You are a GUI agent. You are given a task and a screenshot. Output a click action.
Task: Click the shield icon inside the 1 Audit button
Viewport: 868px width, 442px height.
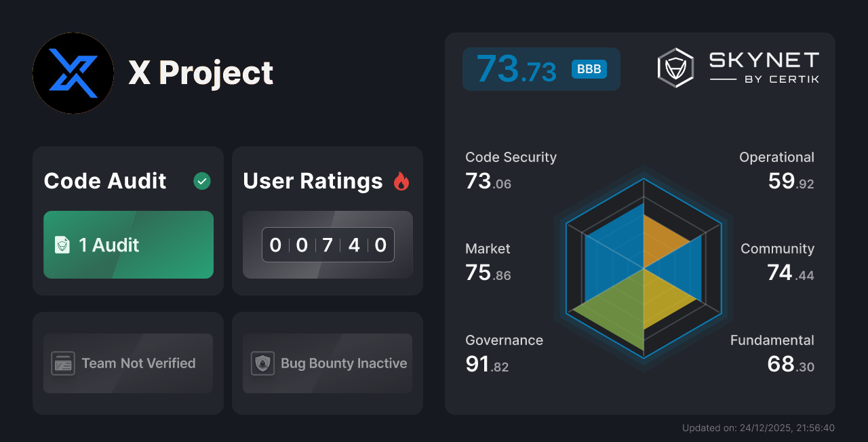point(62,245)
